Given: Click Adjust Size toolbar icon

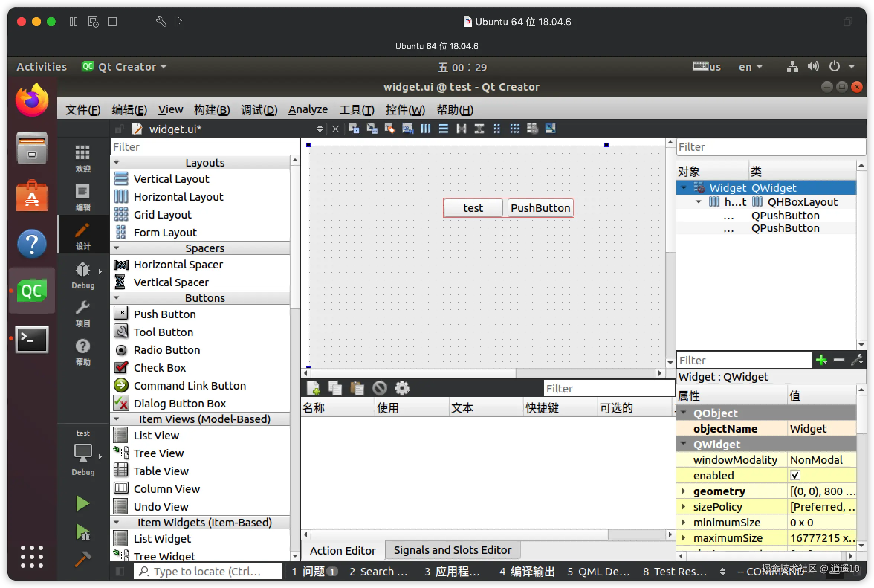Looking at the screenshot, I should point(550,129).
